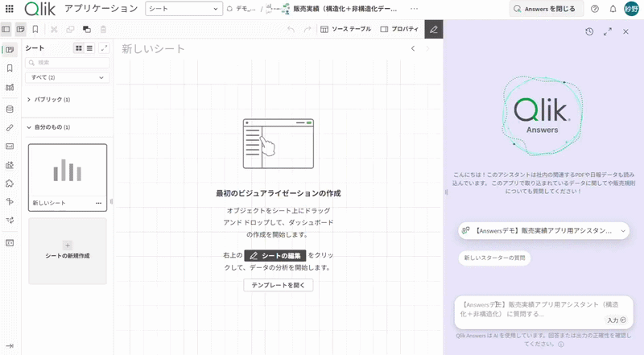Click the Delete trash icon
The height and width of the screenshot is (355, 644).
[103, 29]
